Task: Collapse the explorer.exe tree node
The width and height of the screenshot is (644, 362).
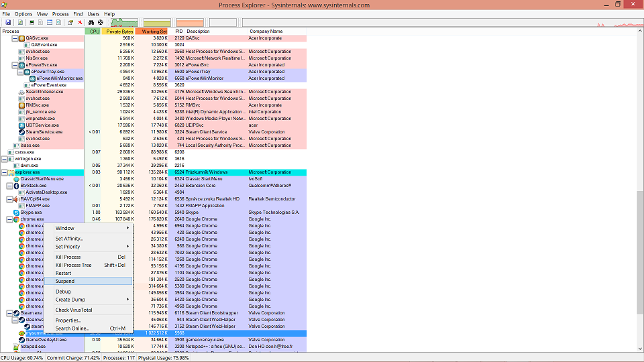Action: tap(4, 172)
